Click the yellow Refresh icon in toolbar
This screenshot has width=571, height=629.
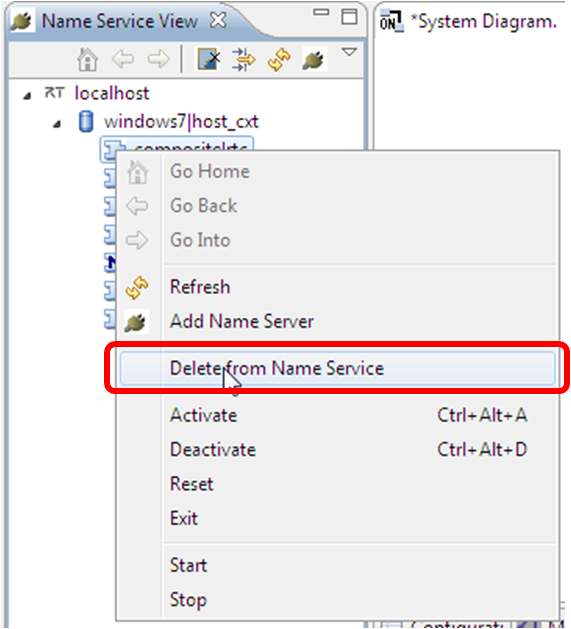[279, 59]
